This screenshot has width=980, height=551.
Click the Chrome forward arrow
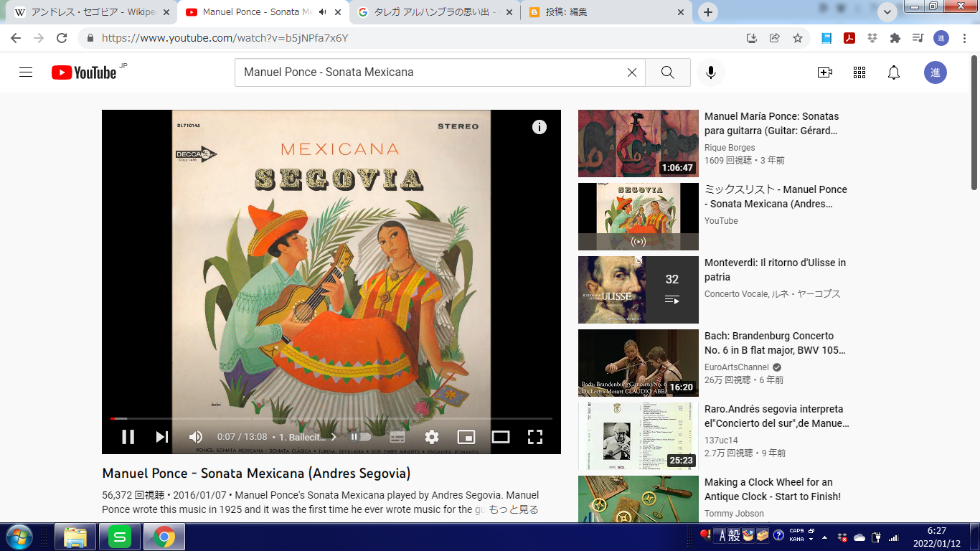[39, 38]
